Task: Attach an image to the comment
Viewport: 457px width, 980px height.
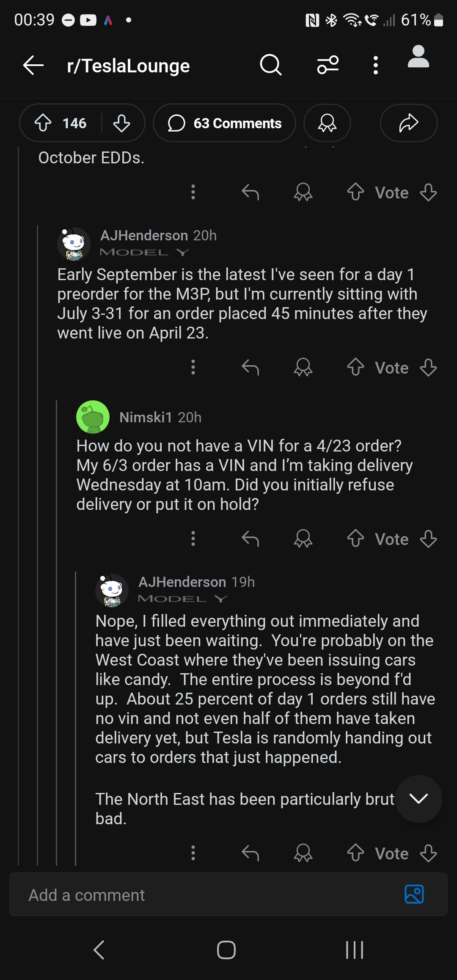Action: click(x=414, y=895)
